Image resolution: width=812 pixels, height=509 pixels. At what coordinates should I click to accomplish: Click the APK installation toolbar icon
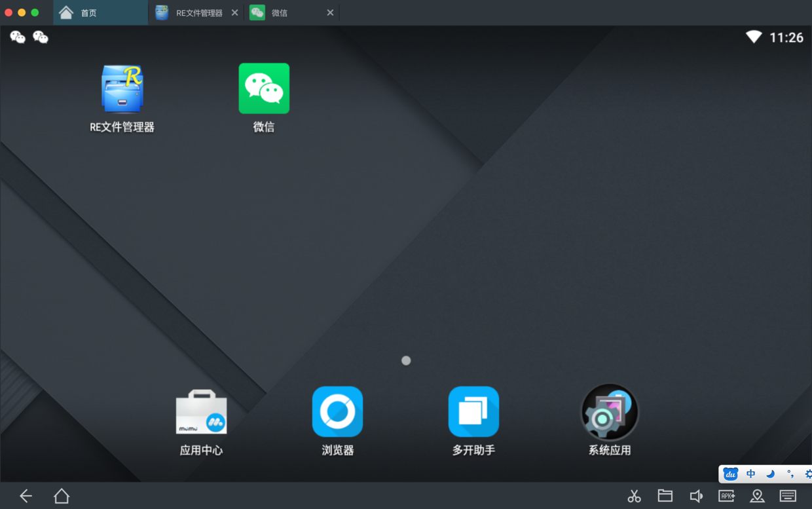pos(726,496)
